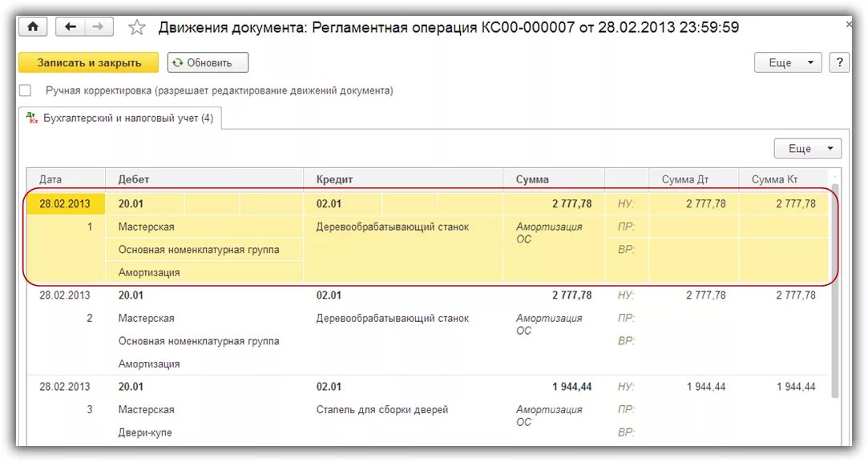Close the form with X icon
The image size is (868, 462).
point(849,25)
